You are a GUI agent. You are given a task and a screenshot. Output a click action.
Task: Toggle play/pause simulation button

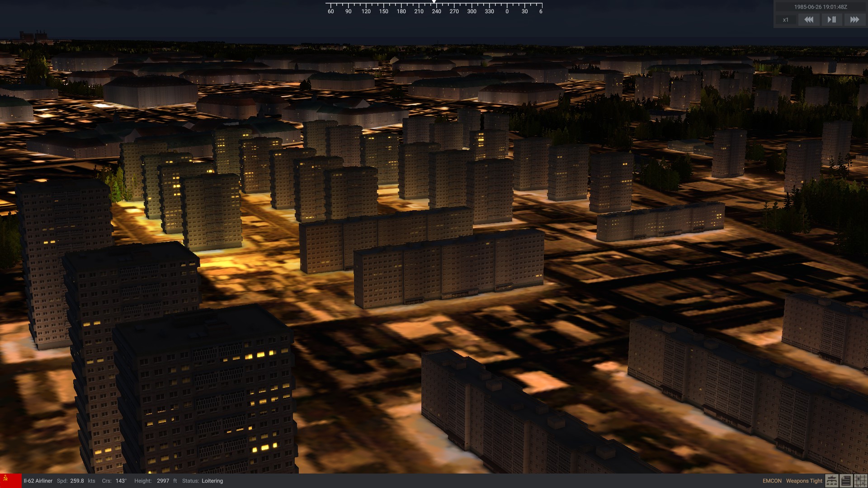831,20
